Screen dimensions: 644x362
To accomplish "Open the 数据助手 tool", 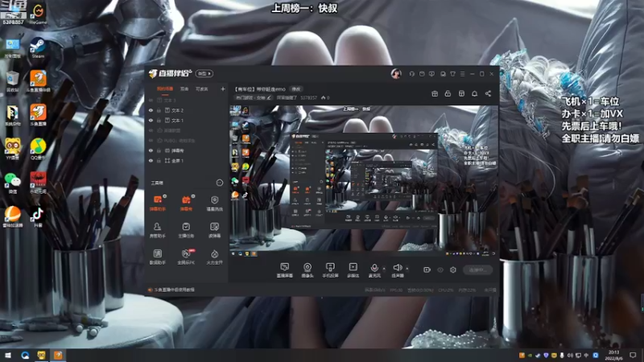I will click(158, 257).
